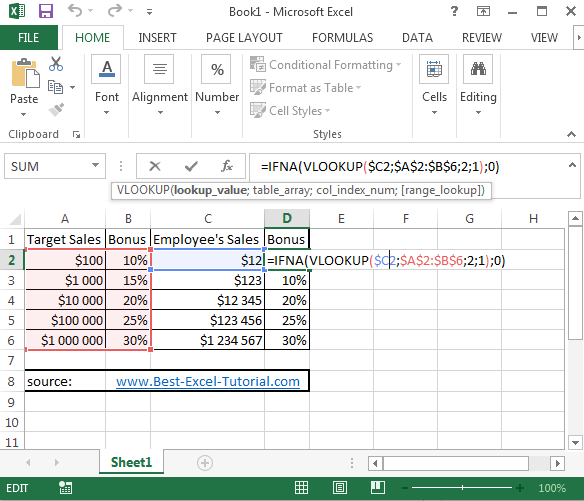Cancel formula entry with X icon

pos(155,166)
